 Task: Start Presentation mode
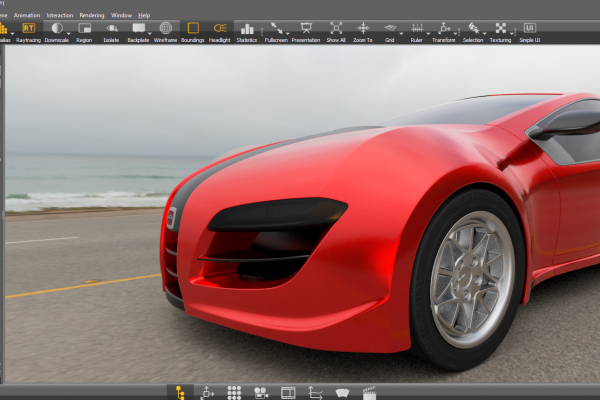306,29
